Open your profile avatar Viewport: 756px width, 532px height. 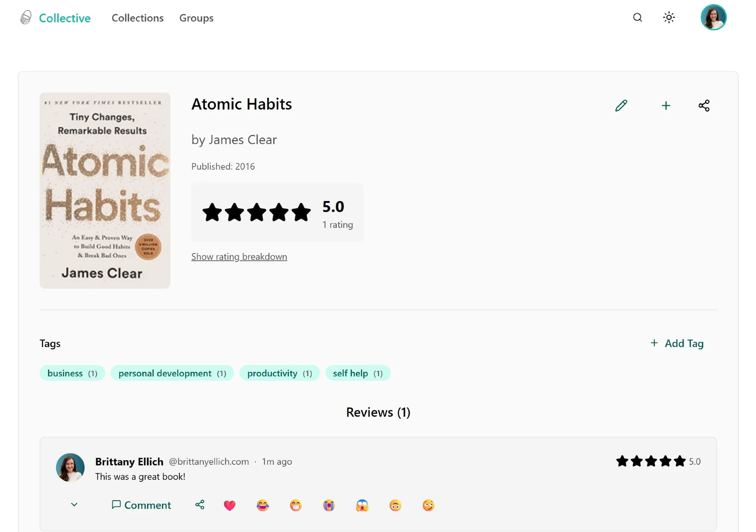pos(714,17)
